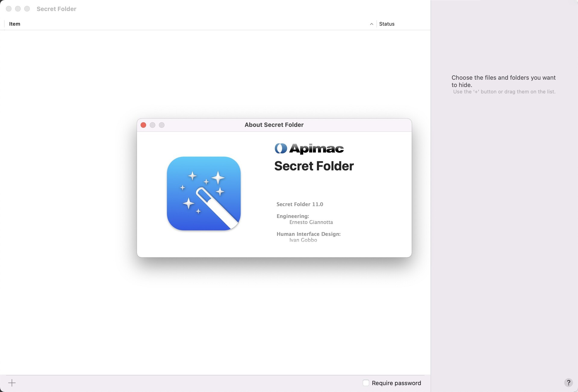Click the Secret Folder magic wand app icon
The height and width of the screenshot is (392, 578).
pos(204,194)
